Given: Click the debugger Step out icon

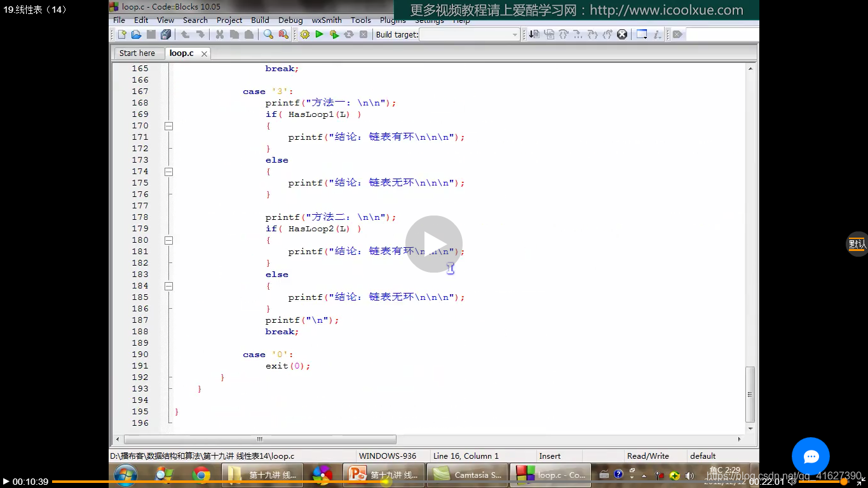Looking at the screenshot, I should pos(593,34).
